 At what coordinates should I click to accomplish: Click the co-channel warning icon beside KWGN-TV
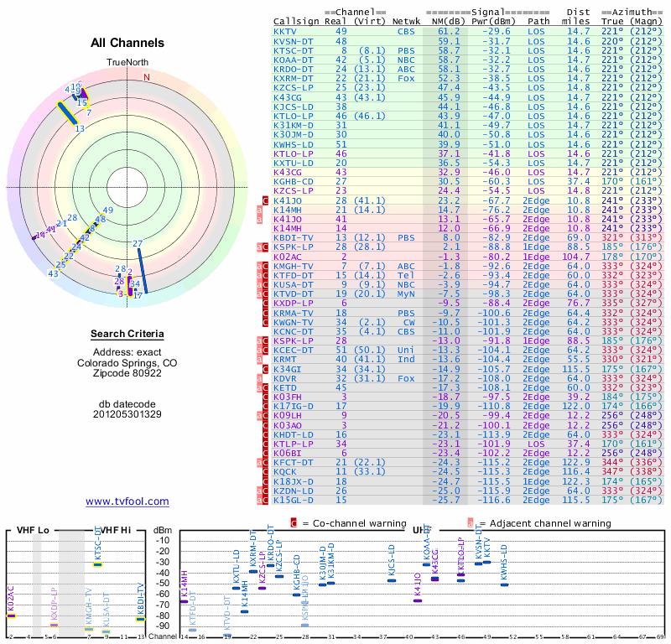(266, 321)
